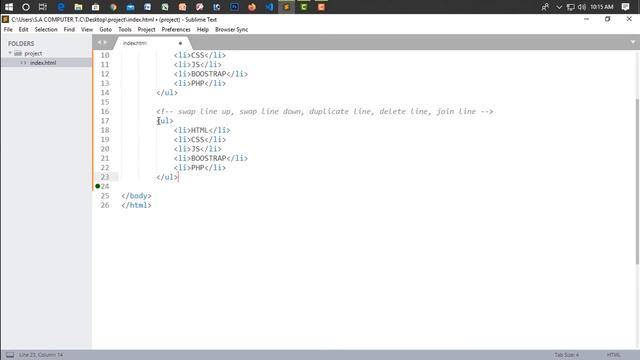Launch Google Chrome from the taskbar
Image resolution: width=640 pixels, height=360 pixels.
[x=113, y=7]
